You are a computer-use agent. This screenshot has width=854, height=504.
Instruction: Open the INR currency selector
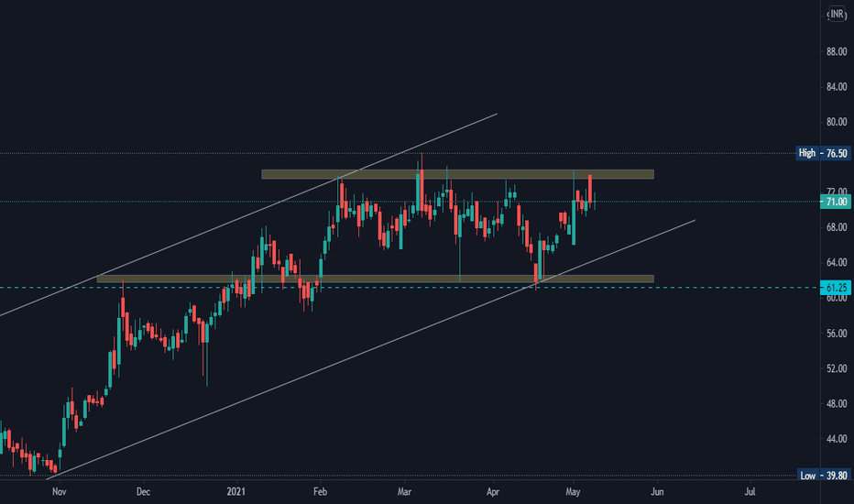[x=837, y=15]
